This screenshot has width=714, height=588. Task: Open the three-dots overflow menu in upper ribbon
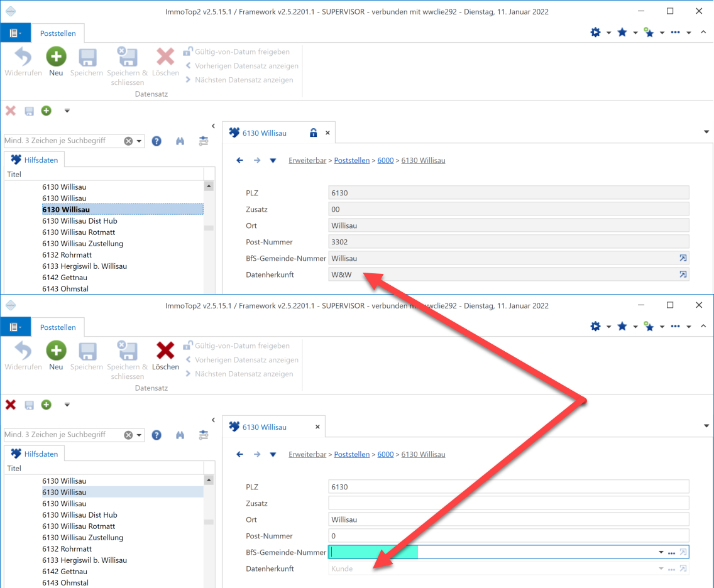675,32
